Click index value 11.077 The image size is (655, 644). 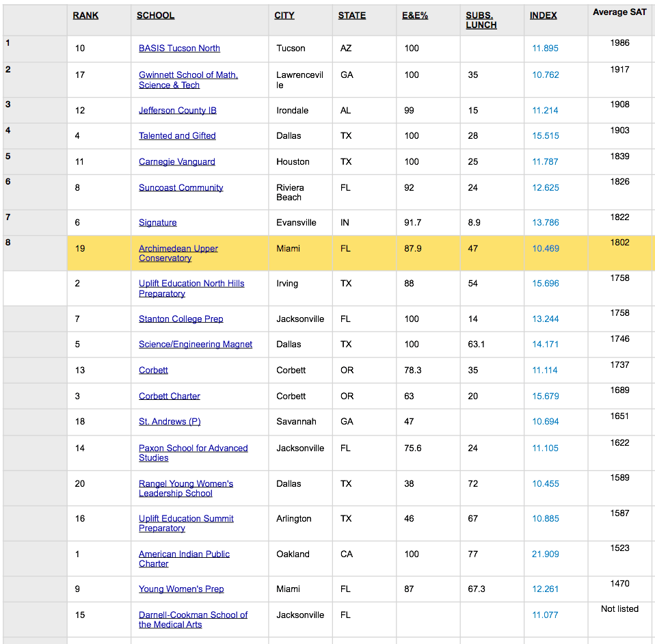coord(545,615)
